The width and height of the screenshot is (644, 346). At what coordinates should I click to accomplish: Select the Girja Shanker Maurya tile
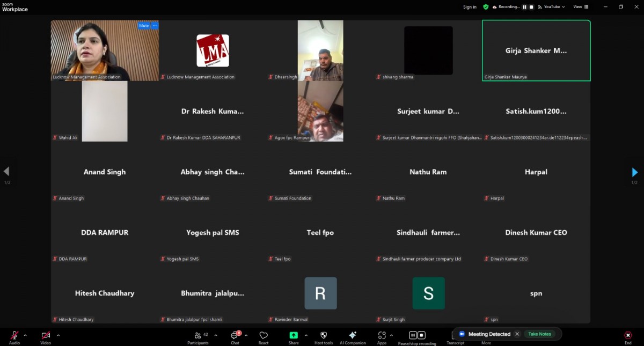click(536, 50)
